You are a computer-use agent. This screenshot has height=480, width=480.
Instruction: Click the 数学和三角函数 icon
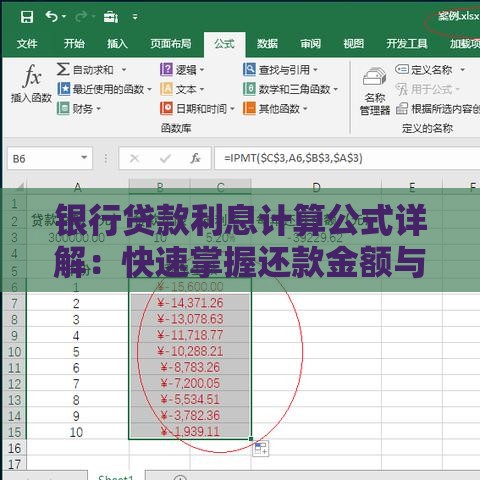click(249, 89)
